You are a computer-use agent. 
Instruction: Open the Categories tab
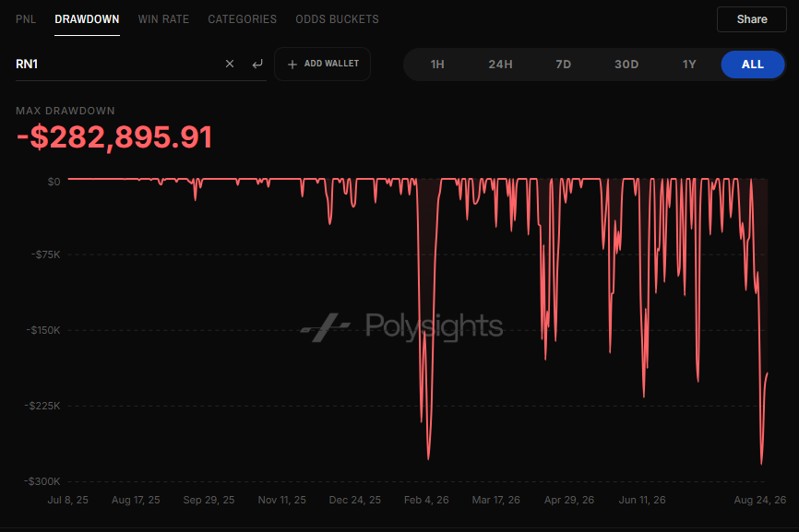(243, 19)
